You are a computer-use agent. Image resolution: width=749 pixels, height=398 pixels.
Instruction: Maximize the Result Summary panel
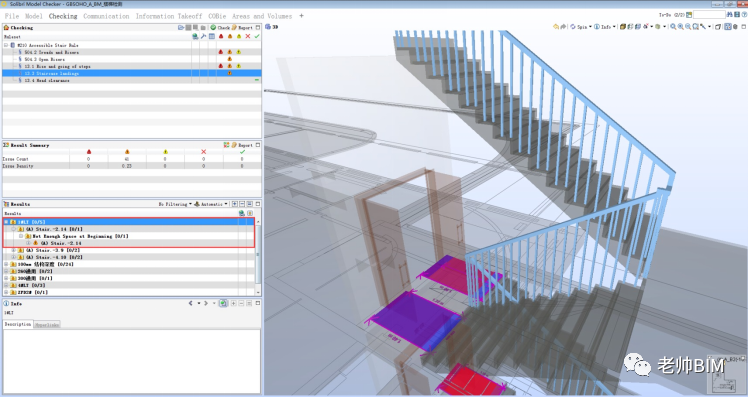(x=258, y=145)
